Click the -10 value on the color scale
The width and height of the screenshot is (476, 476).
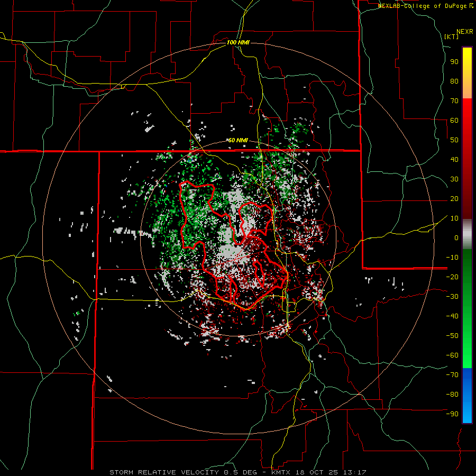(452, 258)
